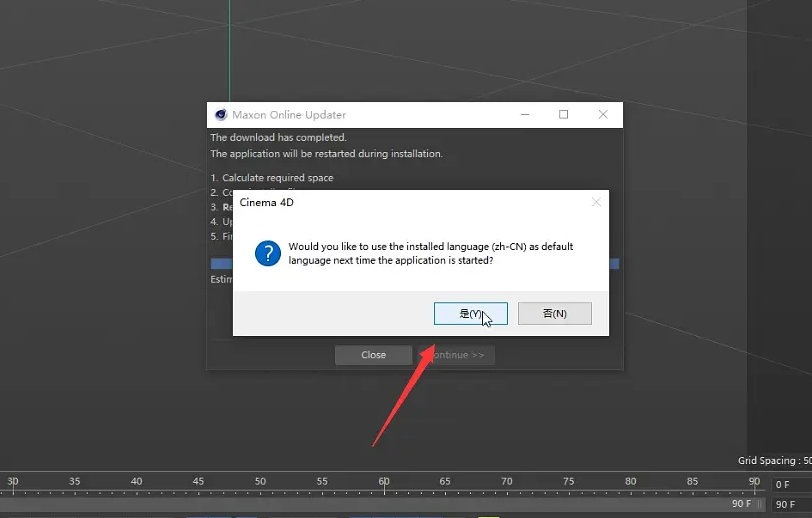Viewport: 812px width, 518px height.
Task: Close the Cinema 4D language dialog
Action: coord(596,202)
